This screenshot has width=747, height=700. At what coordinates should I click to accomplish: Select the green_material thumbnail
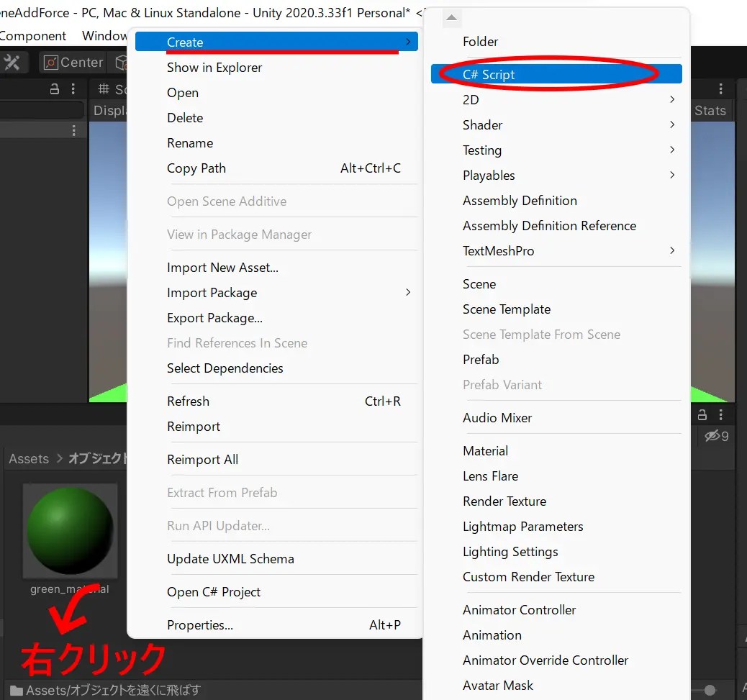coord(70,531)
